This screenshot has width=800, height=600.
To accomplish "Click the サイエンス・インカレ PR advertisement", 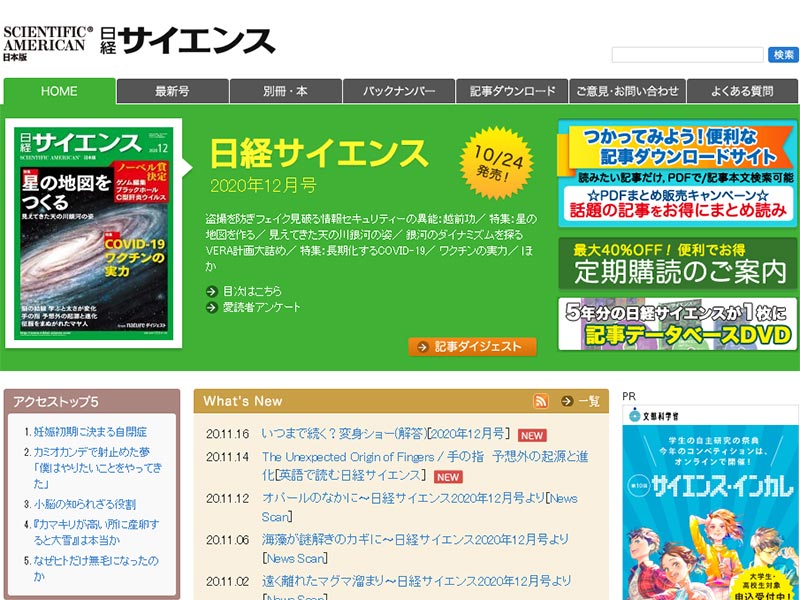I will click(x=710, y=503).
